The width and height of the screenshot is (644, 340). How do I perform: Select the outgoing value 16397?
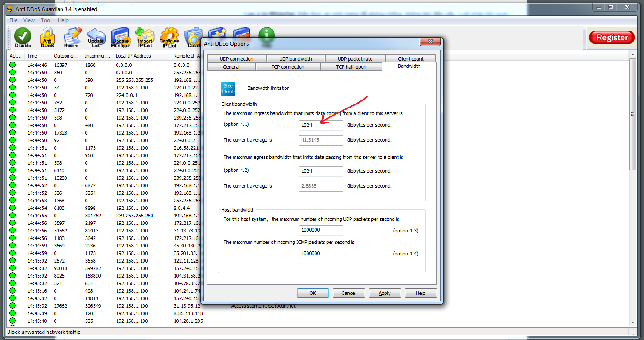61,65
